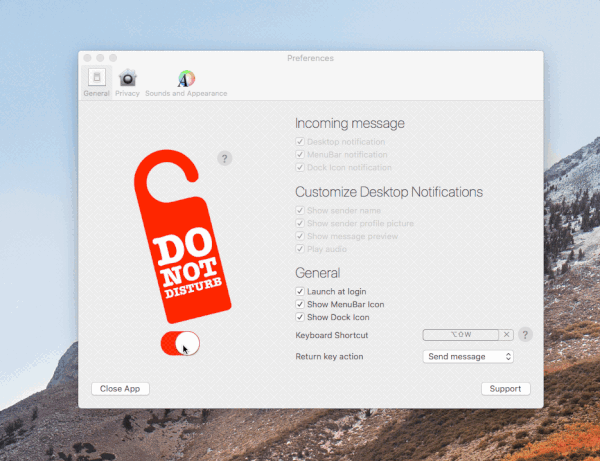Viewport: 600px width, 461px height.
Task: Open the General preferences tab
Action: 96,83
